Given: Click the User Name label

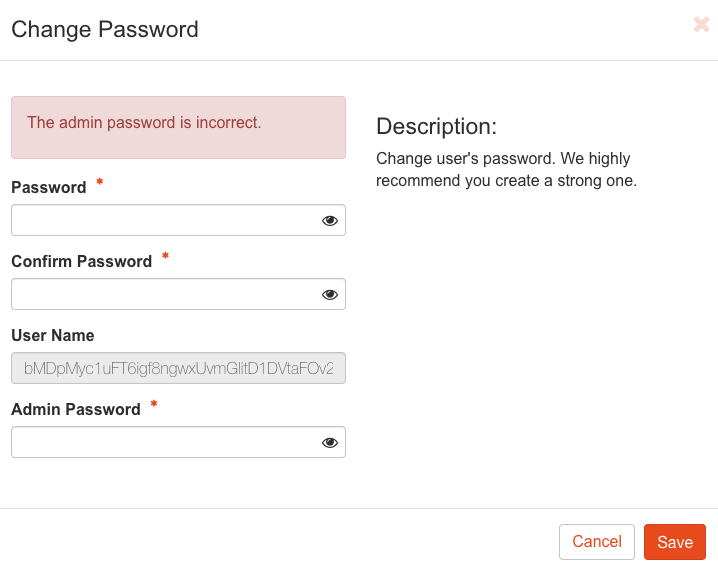Looking at the screenshot, I should pos(53,336).
